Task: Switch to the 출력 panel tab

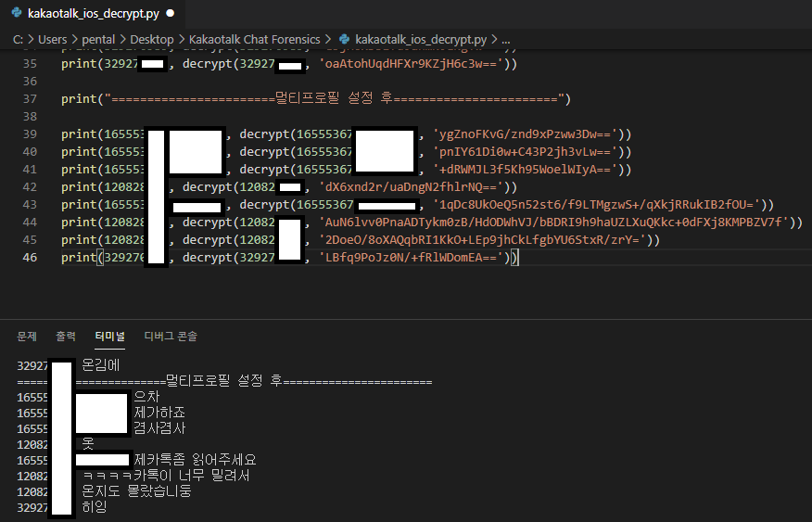Action: coord(66,336)
